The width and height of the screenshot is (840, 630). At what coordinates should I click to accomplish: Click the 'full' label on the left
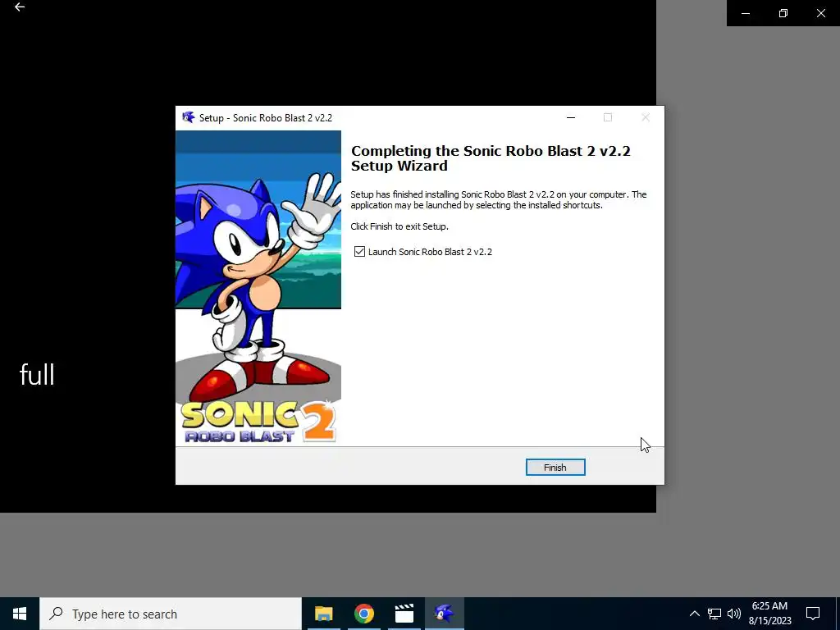[37, 374]
